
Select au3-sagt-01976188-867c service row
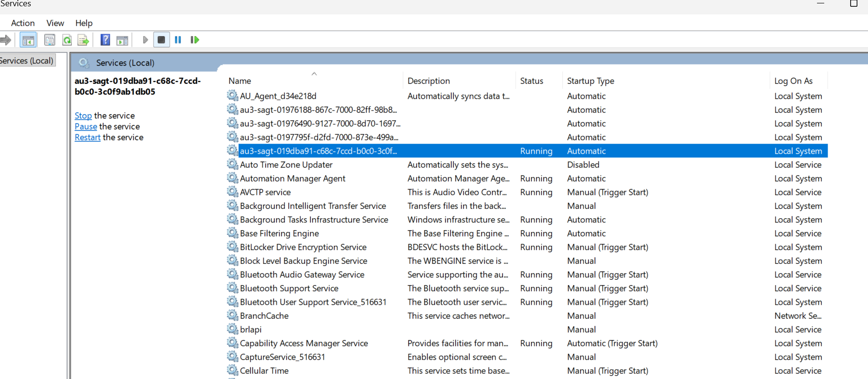pyautogui.click(x=527, y=110)
